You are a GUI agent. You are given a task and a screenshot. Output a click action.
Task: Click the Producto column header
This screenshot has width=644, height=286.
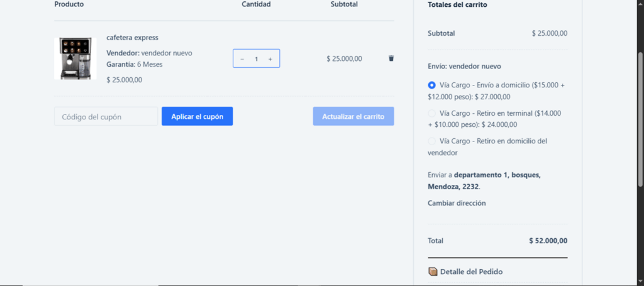pyautogui.click(x=69, y=4)
